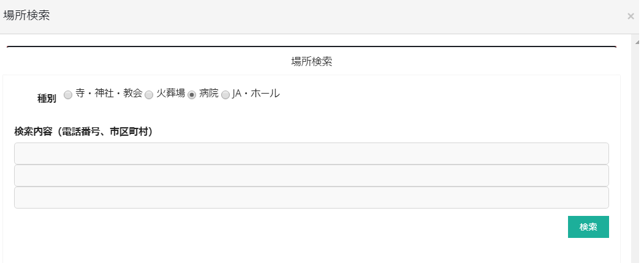Click the vertical scrollbar track
Viewport: 644px width, 263px height.
(x=638, y=153)
